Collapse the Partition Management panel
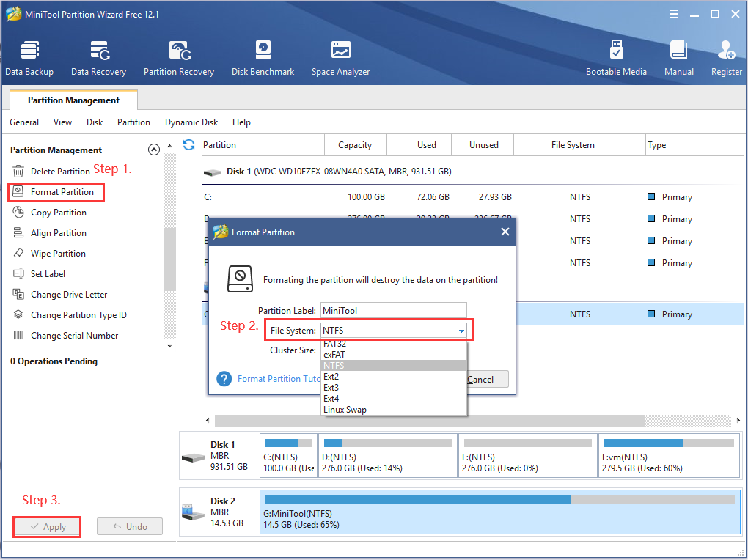The image size is (748, 560). 154,150
